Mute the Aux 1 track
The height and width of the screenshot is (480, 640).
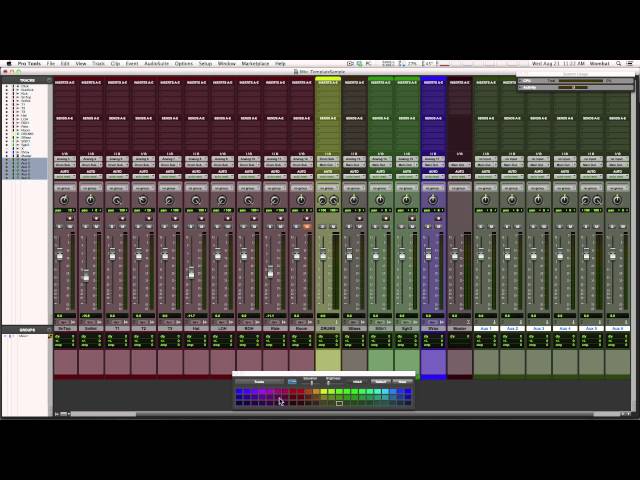point(491,227)
